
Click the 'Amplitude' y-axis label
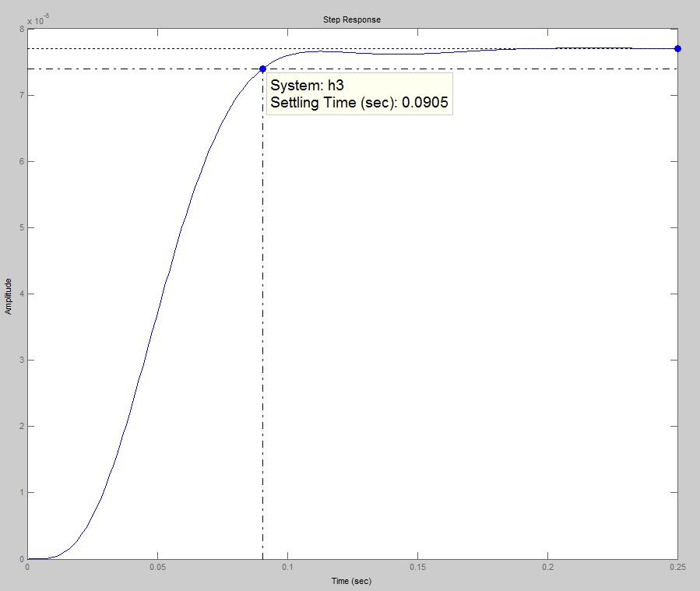coord(8,297)
